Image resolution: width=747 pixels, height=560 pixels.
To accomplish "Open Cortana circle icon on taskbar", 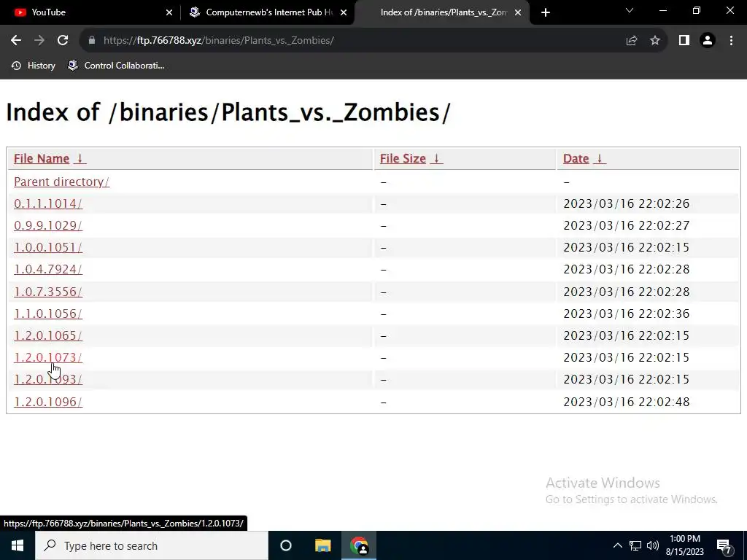I will pos(286,545).
